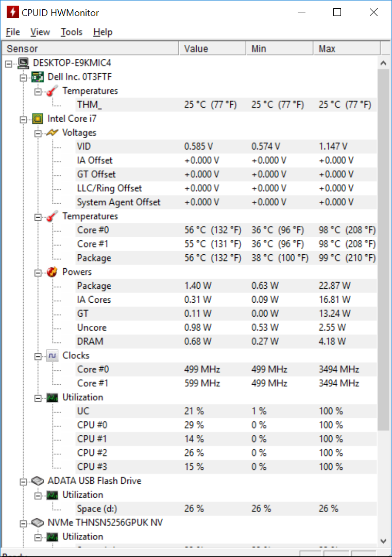The width and height of the screenshot is (392, 557).
Task: Collapse the Powers section
Action: click(38, 273)
